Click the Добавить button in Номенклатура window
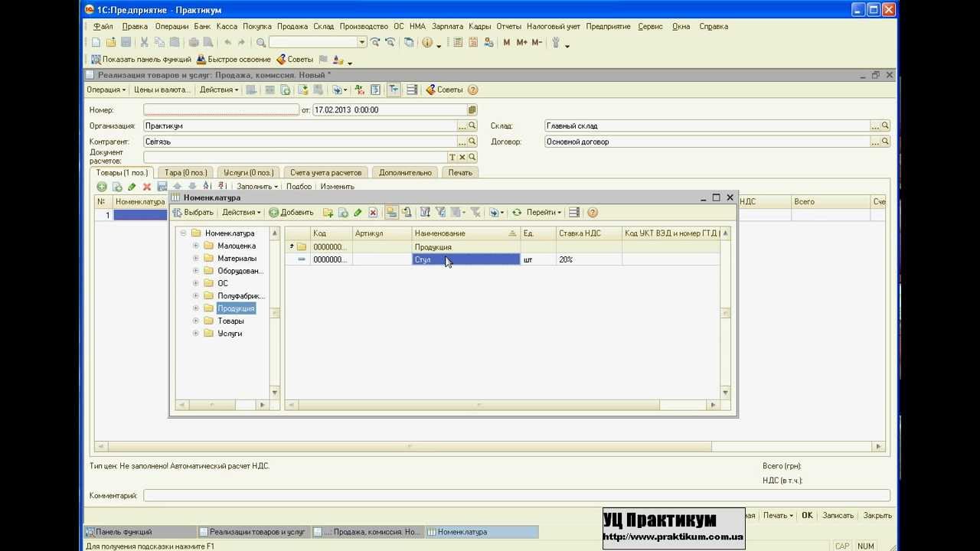The height and width of the screenshot is (551, 980). 292,212
